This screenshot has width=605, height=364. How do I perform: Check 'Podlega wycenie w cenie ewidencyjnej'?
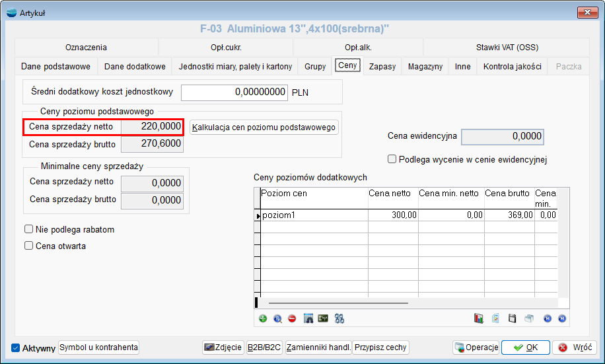tap(392, 159)
